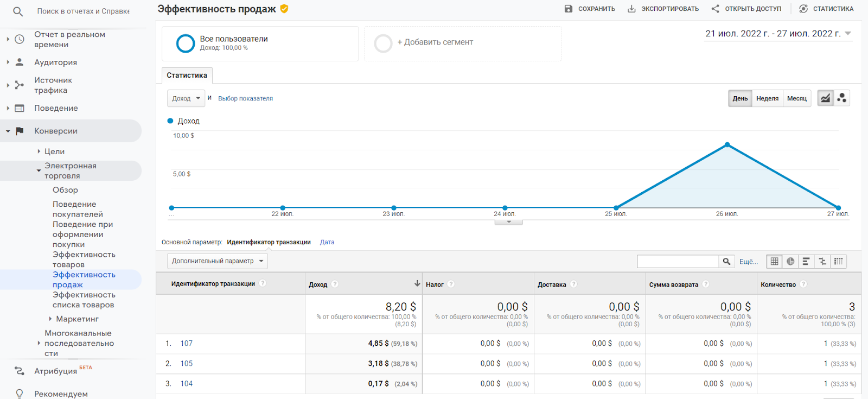The height and width of the screenshot is (399, 868).
Task: Select the Неделя granularity toggle
Action: tap(767, 98)
